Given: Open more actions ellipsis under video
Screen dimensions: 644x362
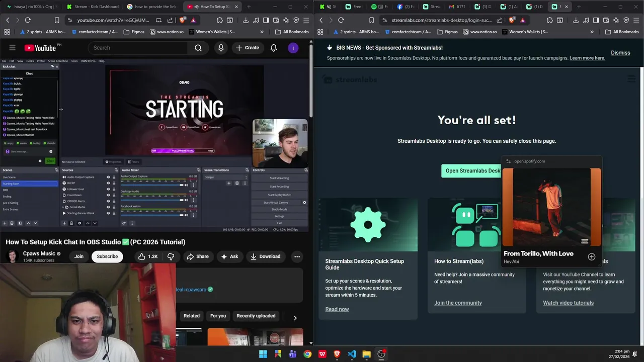Looking at the screenshot, I should point(297,256).
